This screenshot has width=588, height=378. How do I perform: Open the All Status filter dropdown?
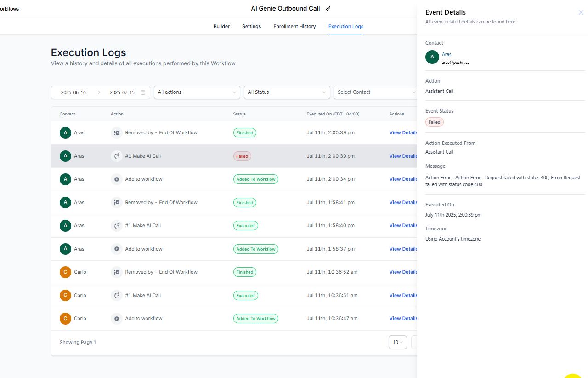coord(287,92)
